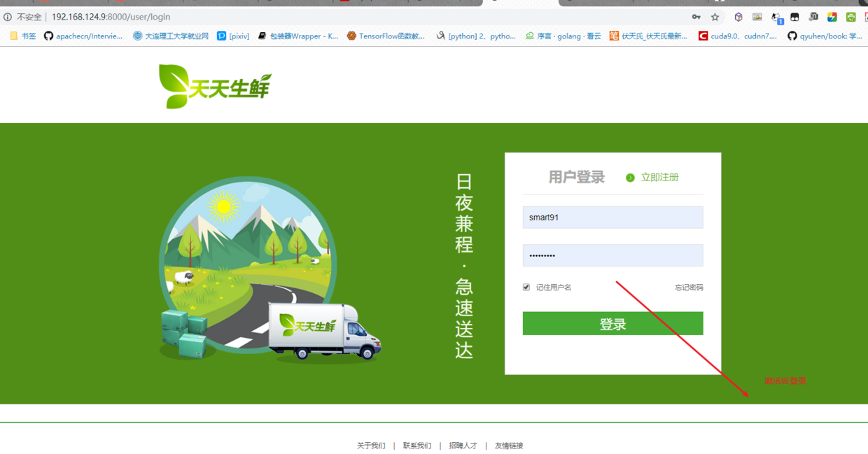This screenshot has width=868, height=454.
Task: Click the 天天生鲜 logo at top
Action: tap(214, 87)
